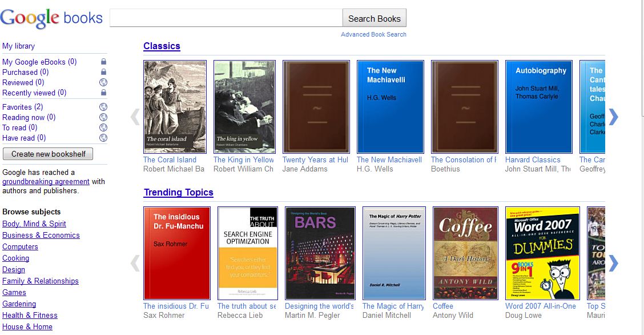Click the Create new bookshelf button
The image size is (644, 335).
[x=47, y=154]
